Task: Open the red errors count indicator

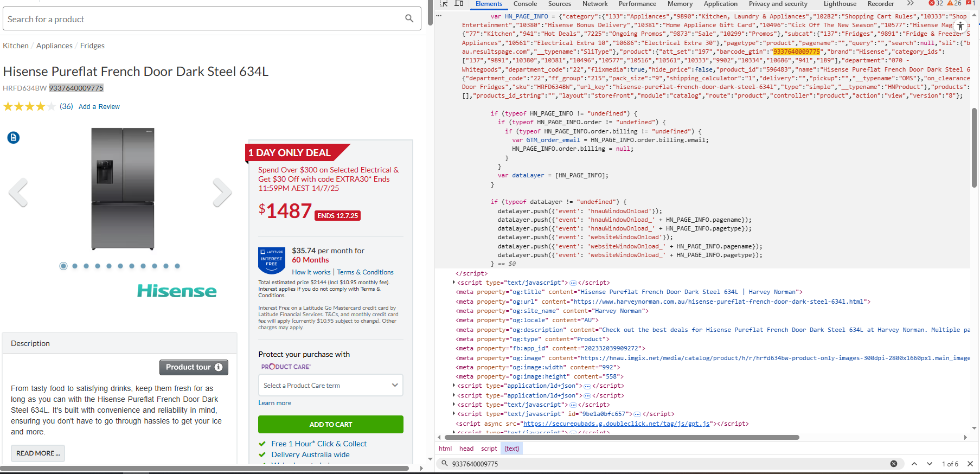Action: [936, 4]
